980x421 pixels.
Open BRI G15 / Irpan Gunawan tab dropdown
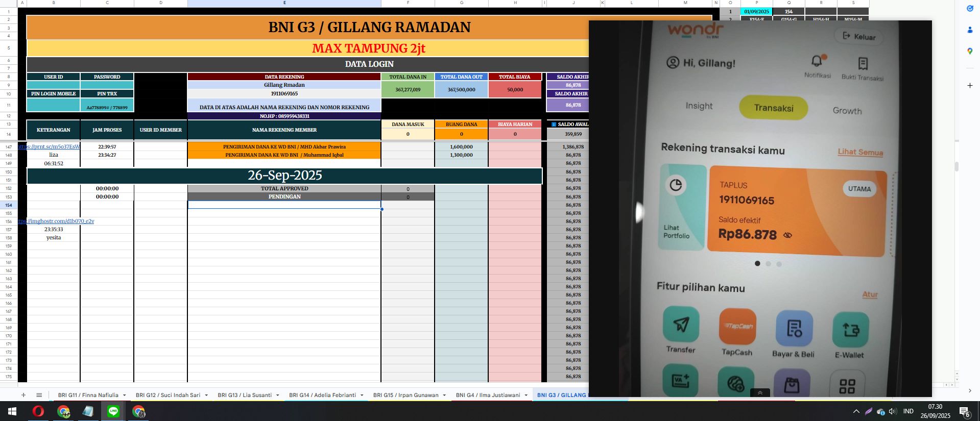pyautogui.click(x=444, y=395)
